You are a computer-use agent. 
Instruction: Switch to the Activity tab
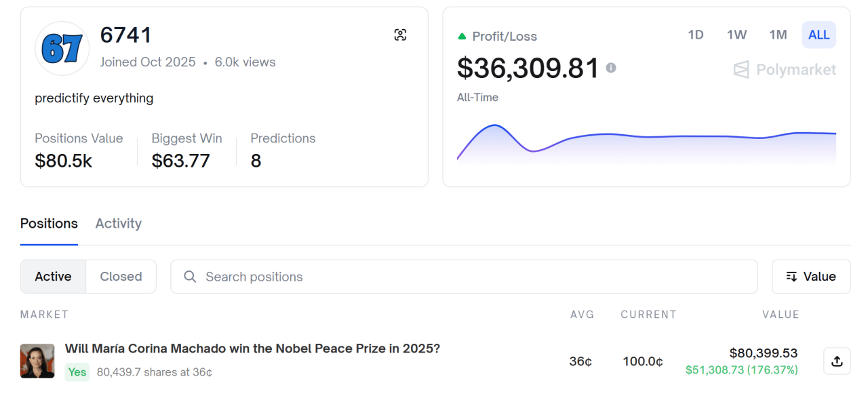point(118,224)
